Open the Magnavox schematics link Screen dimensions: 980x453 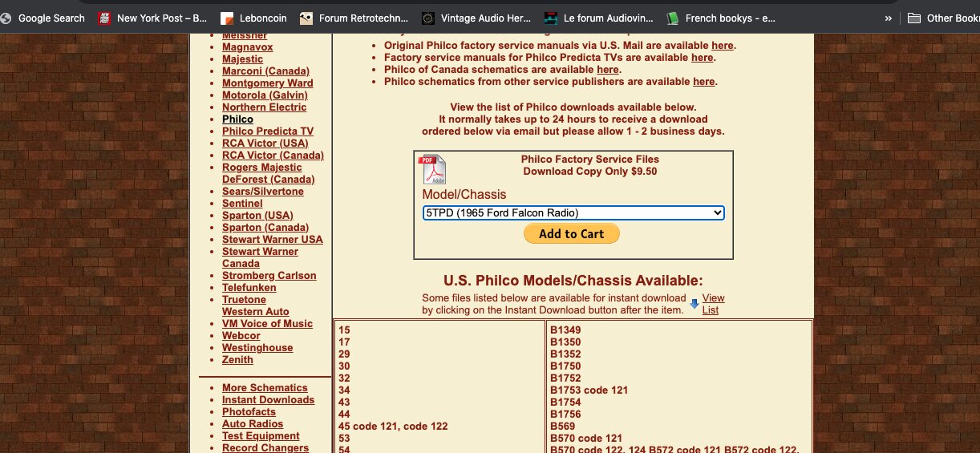click(247, 47)
